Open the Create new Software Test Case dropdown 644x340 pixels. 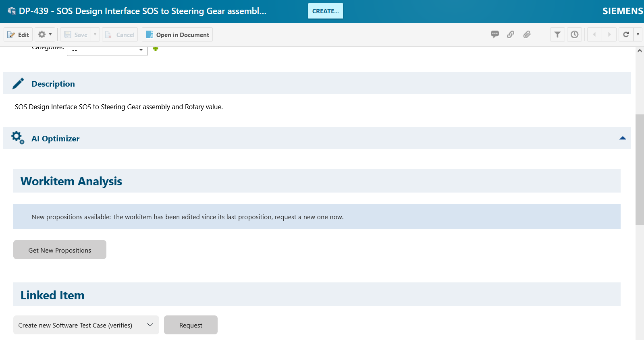coord(86,325)
